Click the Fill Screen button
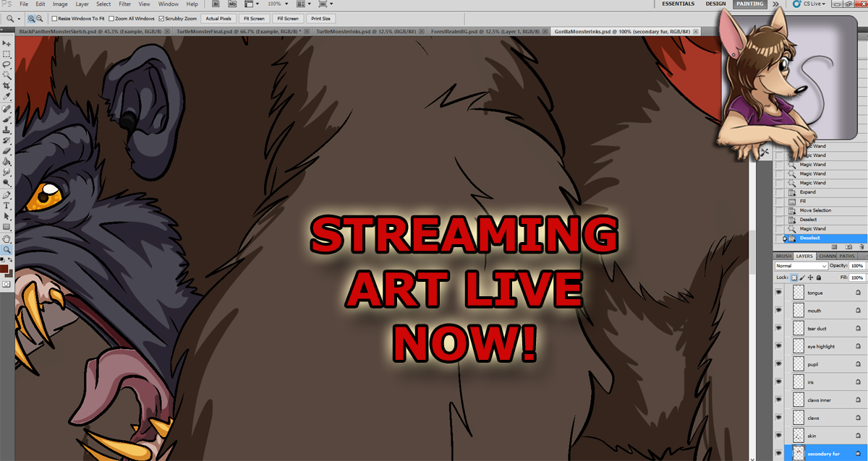This screenshot has width=868, height=461. pos(287,18)
